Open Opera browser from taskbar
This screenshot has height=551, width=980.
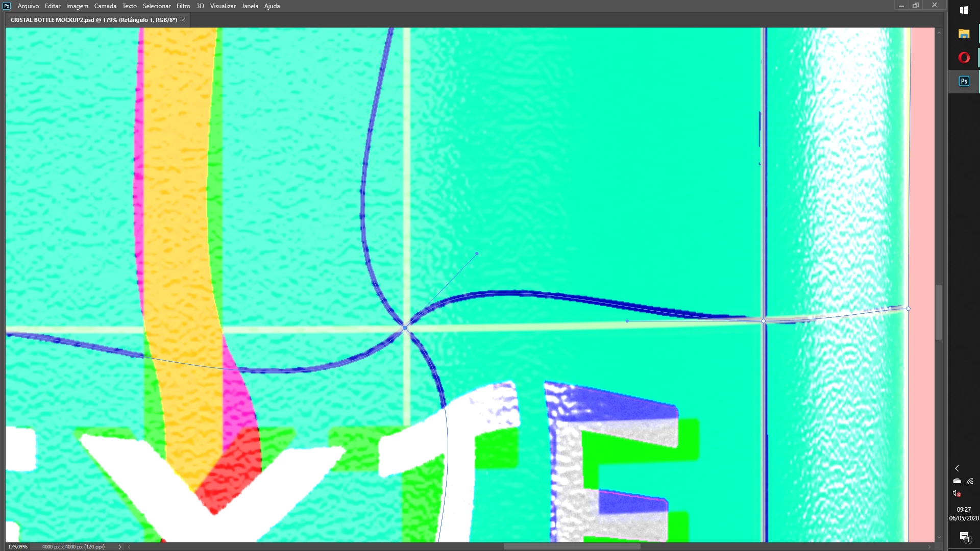(x=964, y=58)
